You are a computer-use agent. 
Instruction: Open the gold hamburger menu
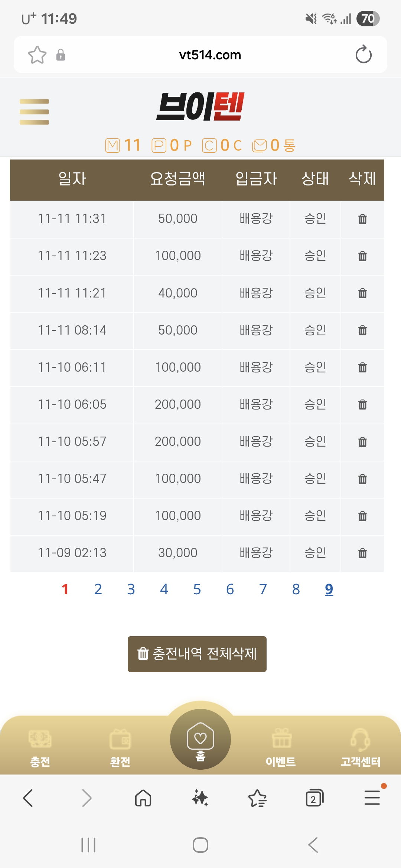click(x=34, y=112)
